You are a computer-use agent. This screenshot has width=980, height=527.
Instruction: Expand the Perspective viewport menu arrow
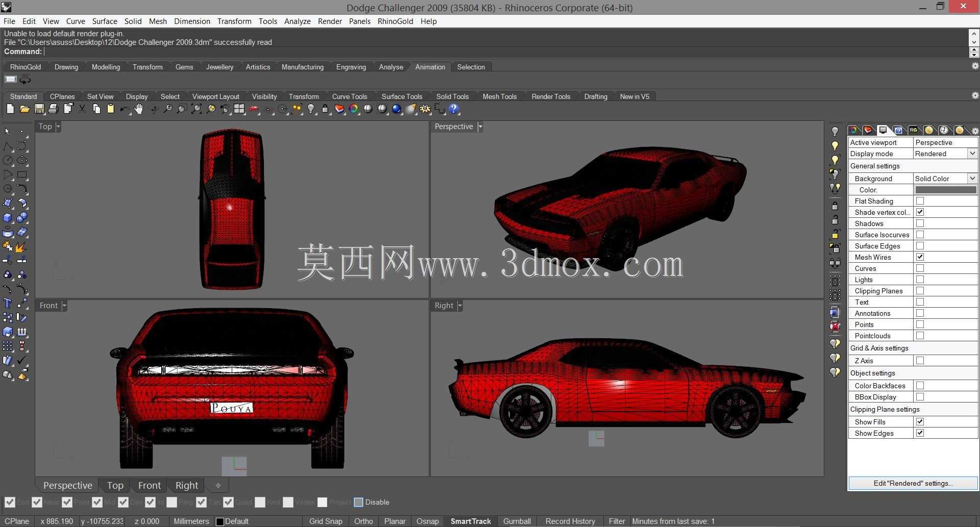[x=480, y=127]
